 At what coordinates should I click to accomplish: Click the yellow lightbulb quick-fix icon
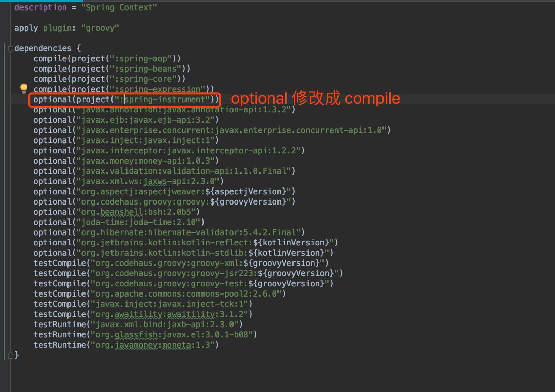(24, 88)
